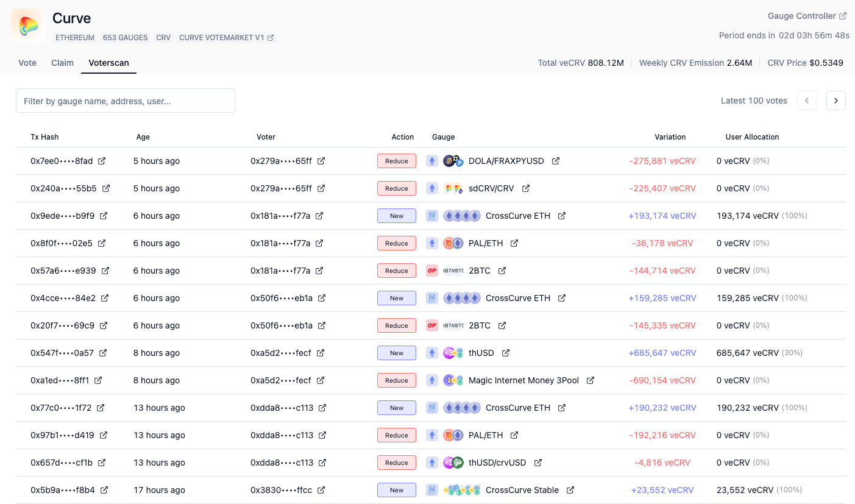Click the 653 GAUGES tag
The width and height of the screenshot is (855, 504).
point(126,38)
